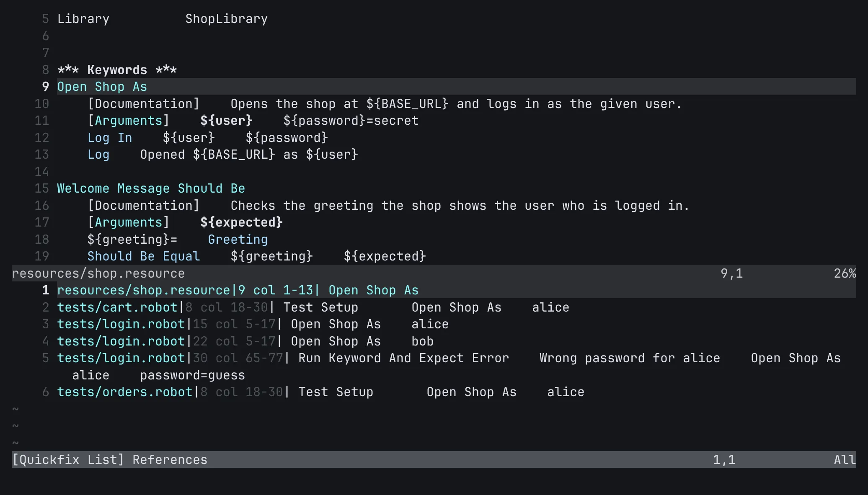Click 'Wrong password for alice' text
The image size is (868, 495).
coord(630,358)
